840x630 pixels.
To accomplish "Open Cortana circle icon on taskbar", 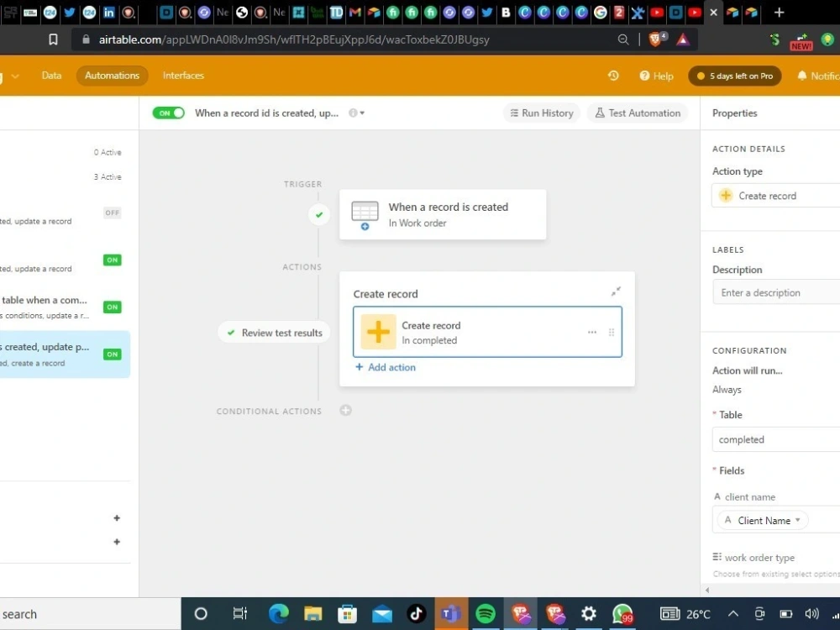I will [x=201, y=614].
